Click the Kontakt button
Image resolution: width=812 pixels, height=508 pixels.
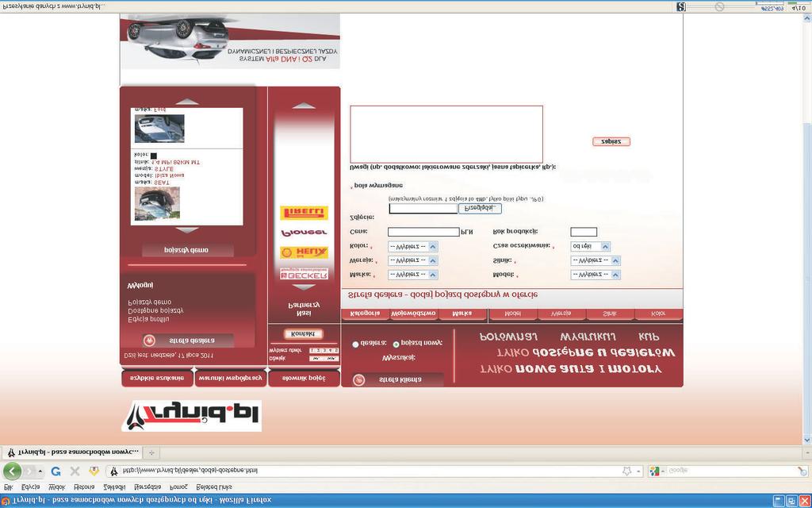coord(304,334)
